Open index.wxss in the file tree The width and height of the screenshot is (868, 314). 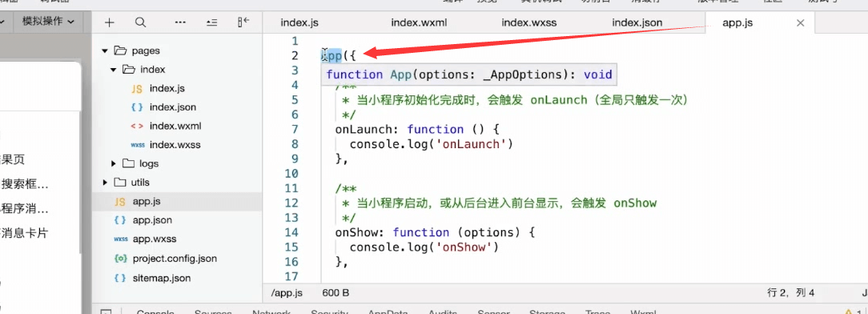pos(175,145)
